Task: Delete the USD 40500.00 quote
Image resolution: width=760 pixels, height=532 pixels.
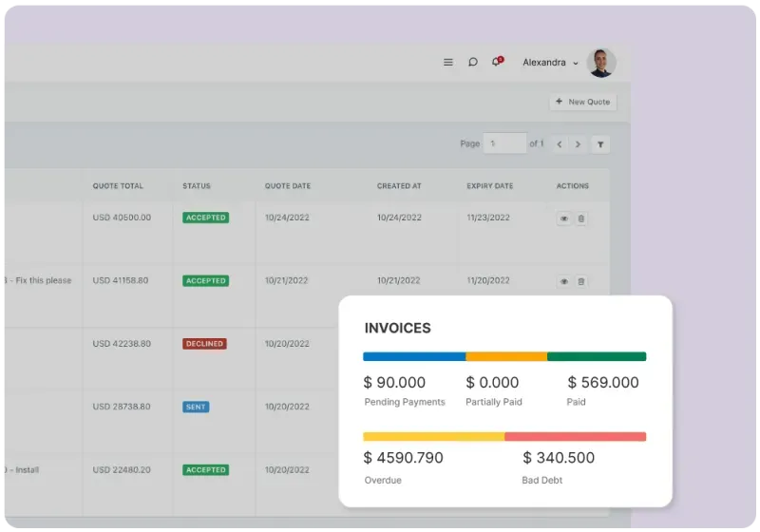Action: [581, 218]
